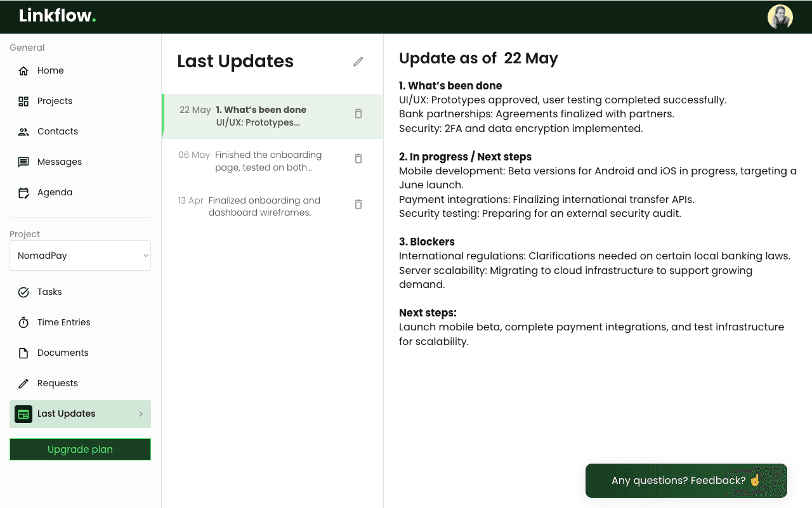Image resolution: width=812 pixels, height=508 pixels.
Task: Open Contacts in the sidebar
Action: 80,131
